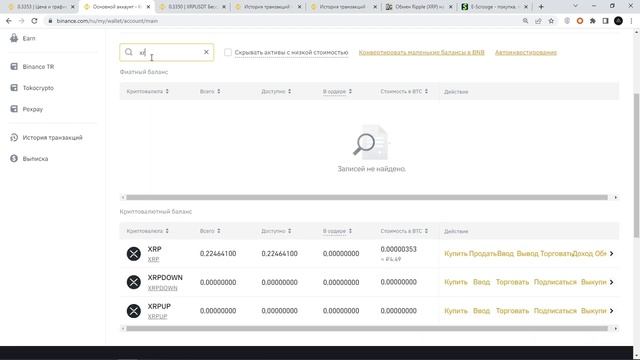The image size is (640, 360).
Task: Bookmark this page with star icon
Action: (551, 21)
